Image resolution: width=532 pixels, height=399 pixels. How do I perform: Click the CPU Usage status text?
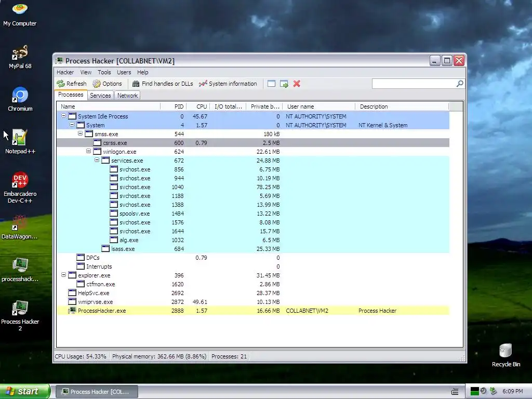click(81, 356)
